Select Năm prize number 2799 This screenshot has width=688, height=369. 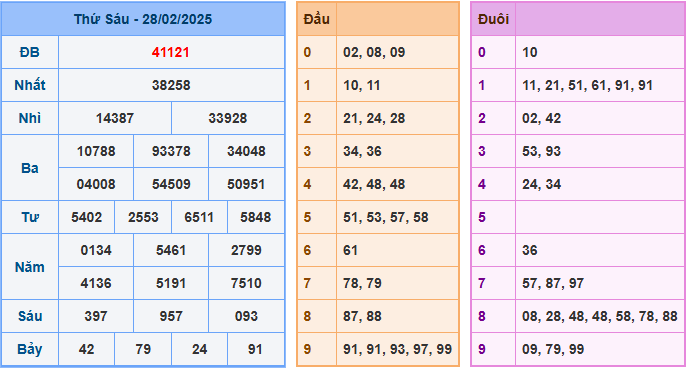[246, 250]
